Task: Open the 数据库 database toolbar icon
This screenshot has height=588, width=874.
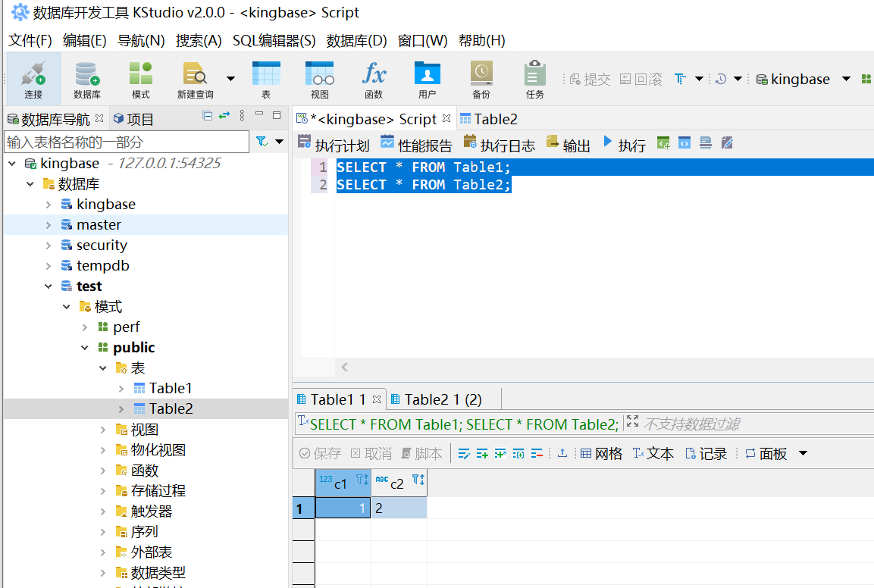Action: pyautogui.click(x=87, y=79)
